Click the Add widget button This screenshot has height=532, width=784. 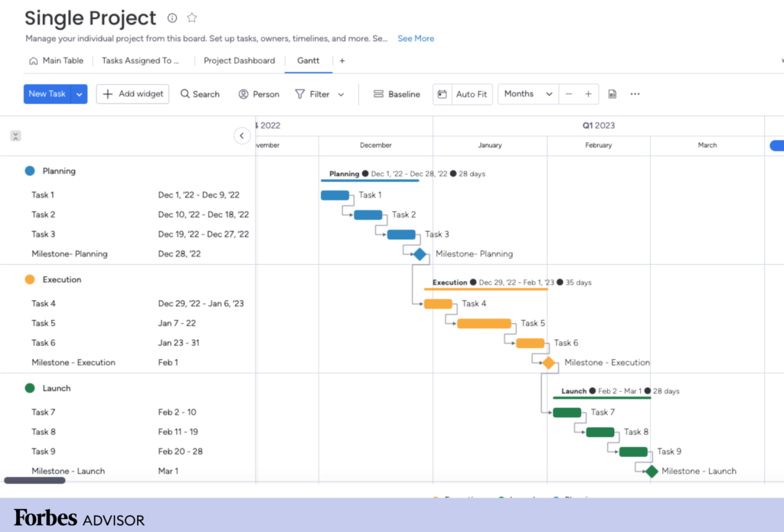click(132, 94)
